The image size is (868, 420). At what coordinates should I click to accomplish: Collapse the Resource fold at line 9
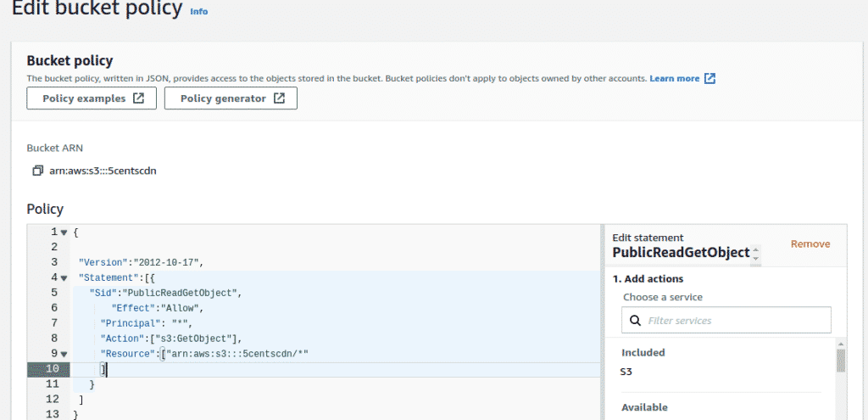tap(64, 354)
